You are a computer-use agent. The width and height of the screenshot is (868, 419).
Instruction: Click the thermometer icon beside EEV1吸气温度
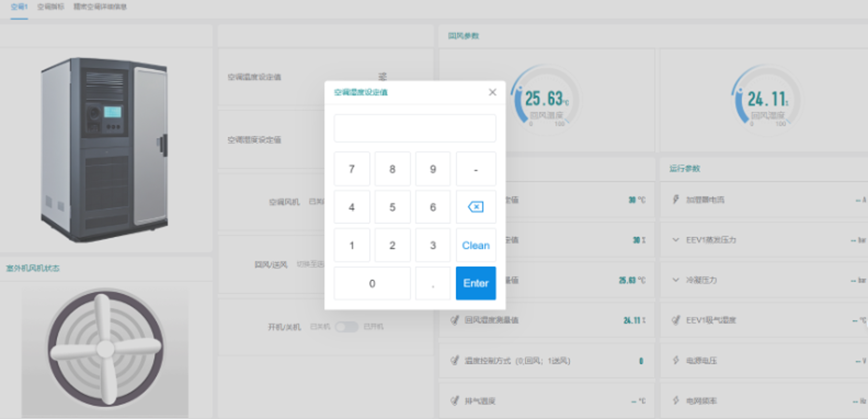coord(676,320)
